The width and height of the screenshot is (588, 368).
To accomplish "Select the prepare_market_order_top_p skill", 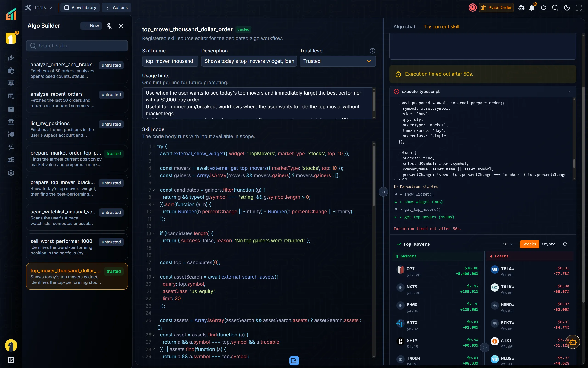I will point(77,158).
